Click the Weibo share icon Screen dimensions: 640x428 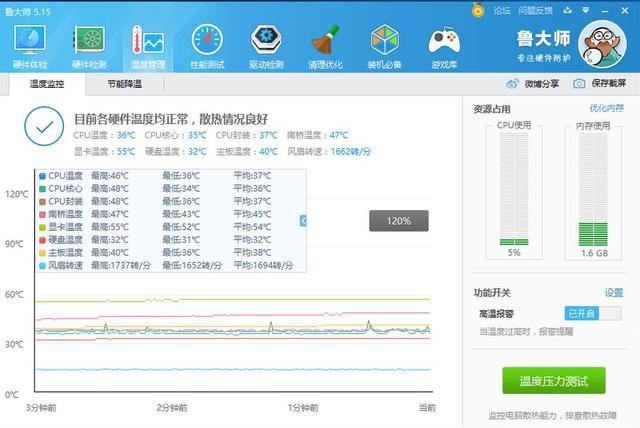click(x=512, y=84)
